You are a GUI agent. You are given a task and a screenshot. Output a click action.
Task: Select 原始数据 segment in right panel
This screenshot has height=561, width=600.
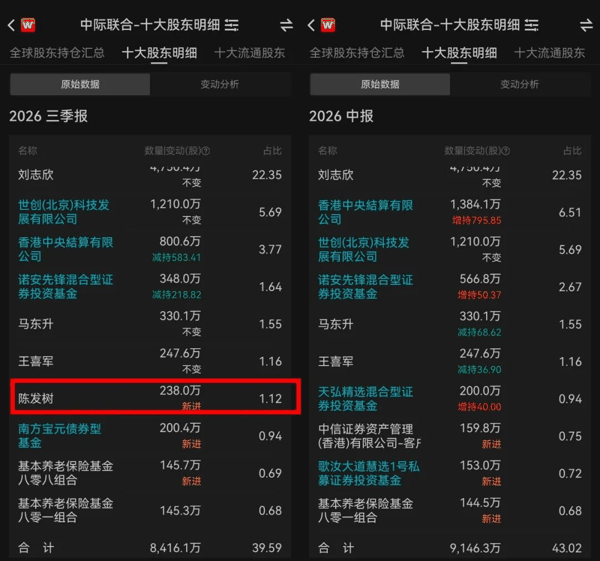point(380,84)
